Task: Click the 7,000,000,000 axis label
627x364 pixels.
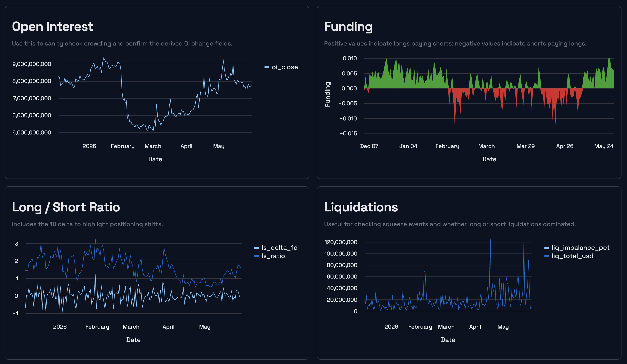Action: 32,98
